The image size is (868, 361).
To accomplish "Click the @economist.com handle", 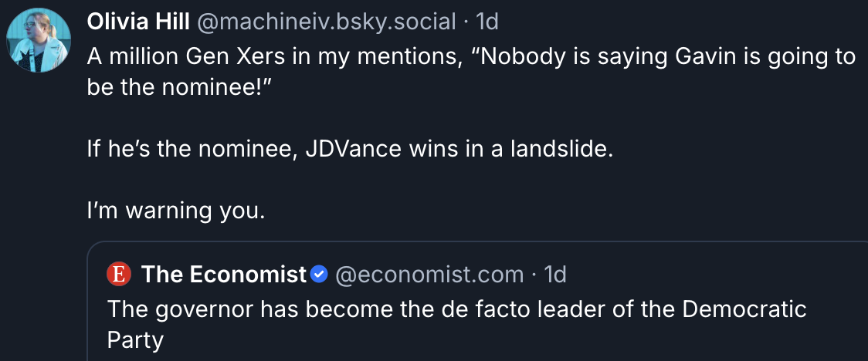I will point(429,274).
